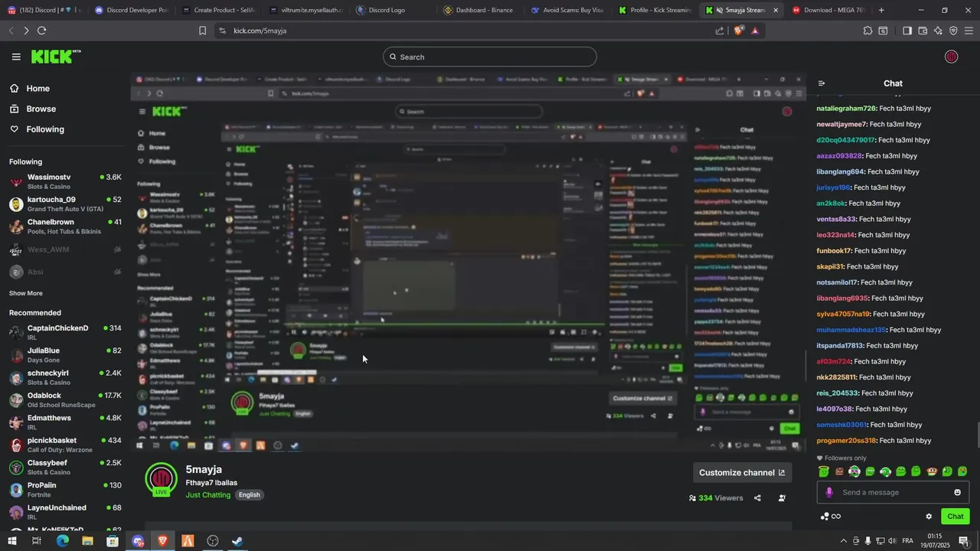Click the moderator icon next to share
Image resolution: width=980 pixels, height=551 pixels.
[782, 498]
